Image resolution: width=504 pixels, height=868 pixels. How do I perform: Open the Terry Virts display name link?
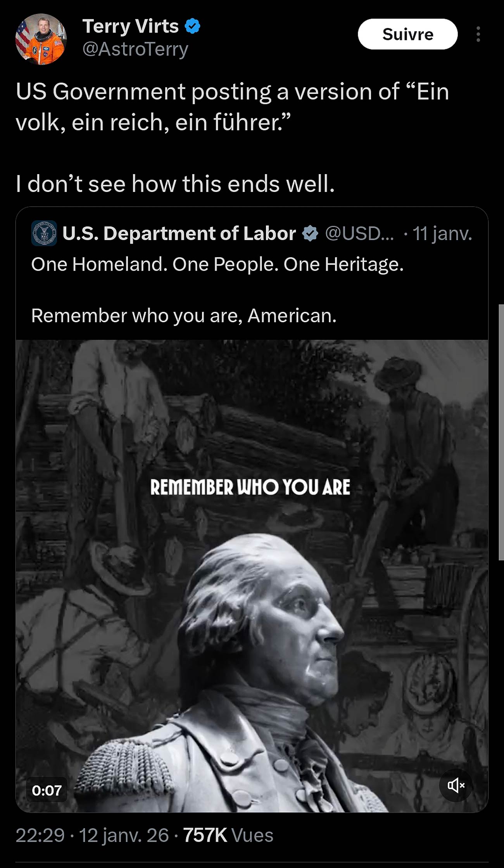(130, 26)
